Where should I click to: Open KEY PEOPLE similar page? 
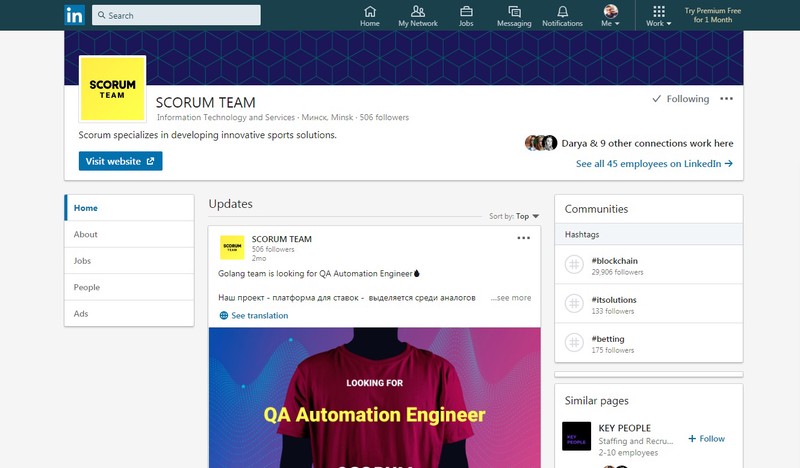pyautogui.click(x=624, y=428)
